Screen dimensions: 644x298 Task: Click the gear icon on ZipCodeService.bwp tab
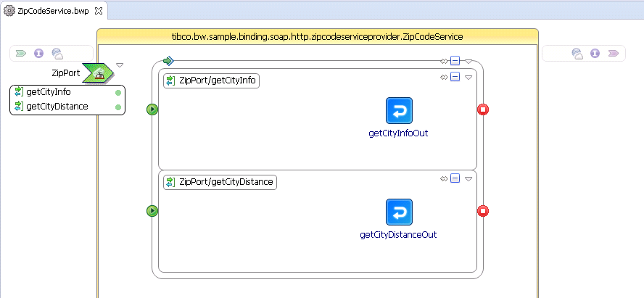click(x=9, y=11)
